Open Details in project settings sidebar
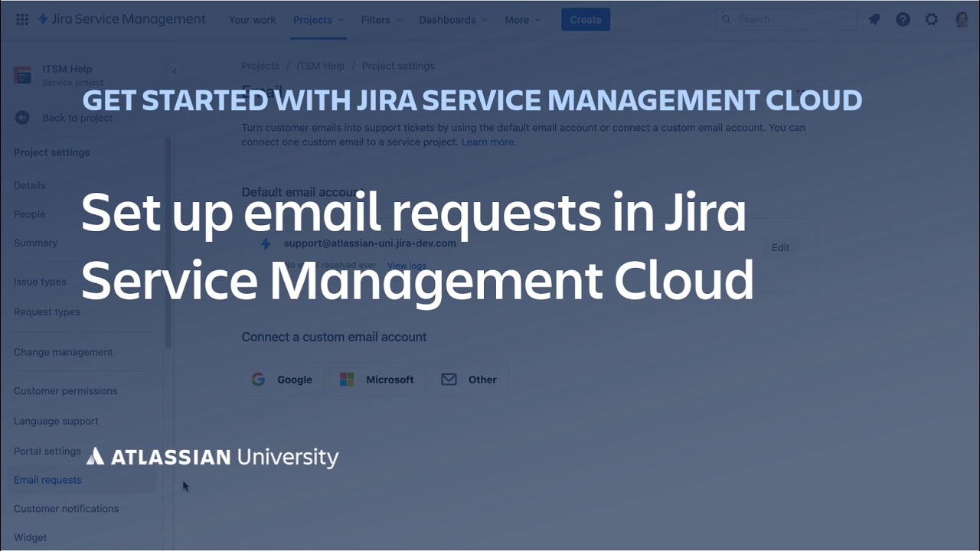 pyautogui.click(x=30, y=185)
